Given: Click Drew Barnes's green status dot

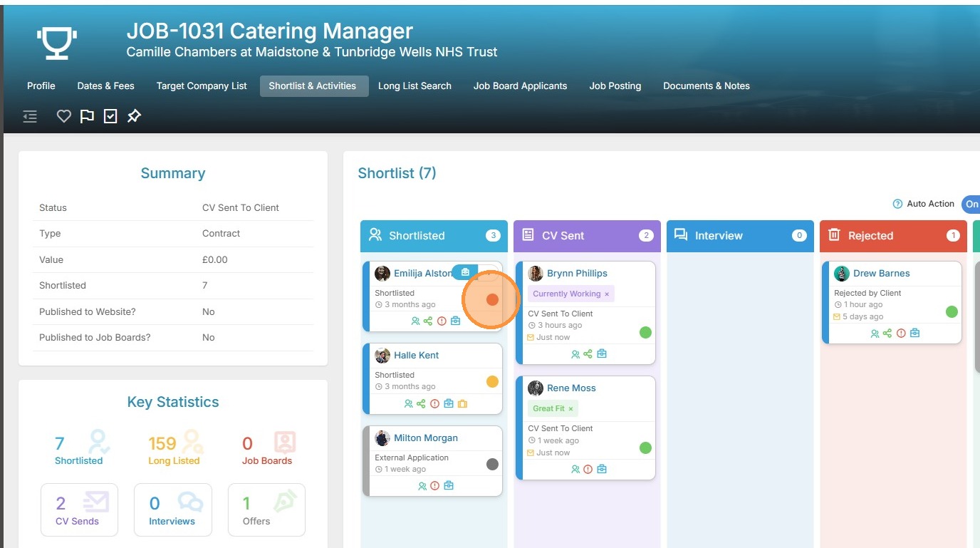Looking at the screenshot, I should pos(952,311).
